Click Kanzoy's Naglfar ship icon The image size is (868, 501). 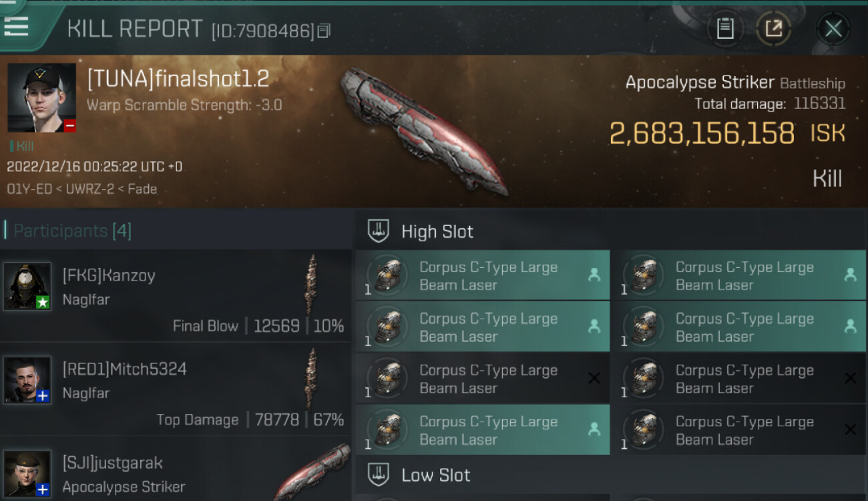point(310,284)
